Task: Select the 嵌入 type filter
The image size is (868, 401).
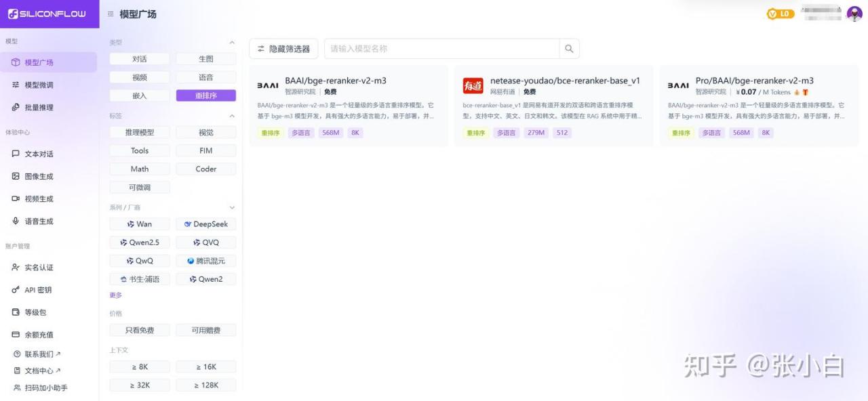Action: coord(140,96)
